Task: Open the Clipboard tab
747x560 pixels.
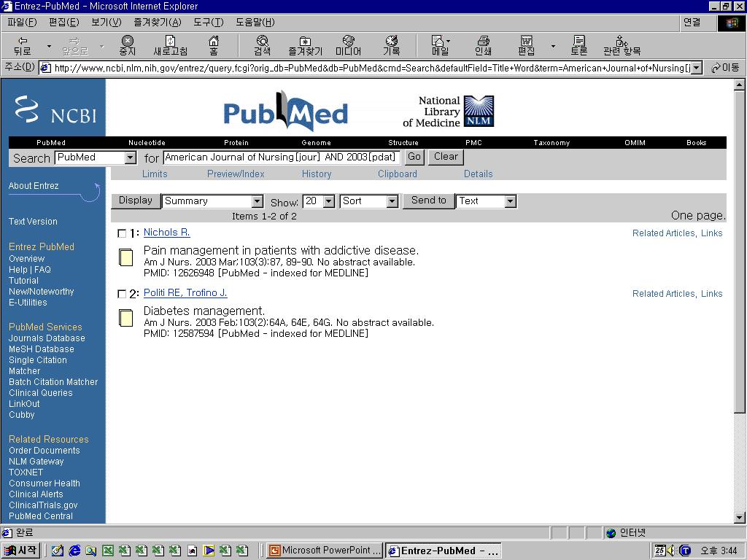Action: 398,174
